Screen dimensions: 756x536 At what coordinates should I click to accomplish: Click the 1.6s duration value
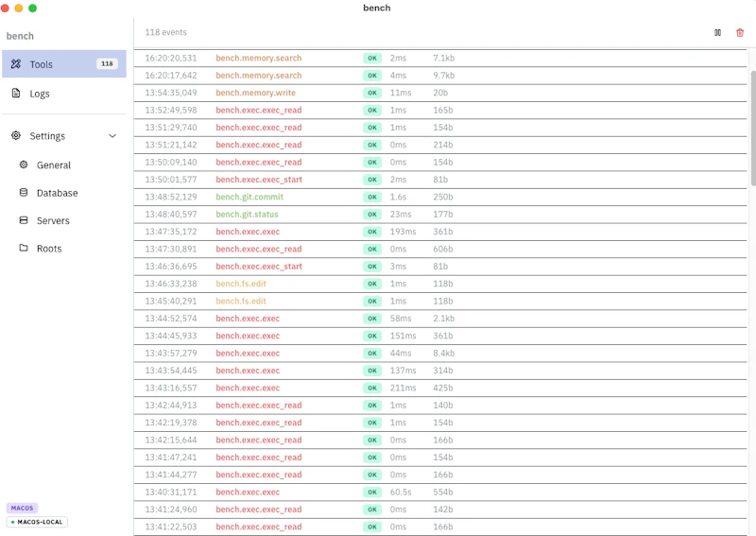(398, 197)
